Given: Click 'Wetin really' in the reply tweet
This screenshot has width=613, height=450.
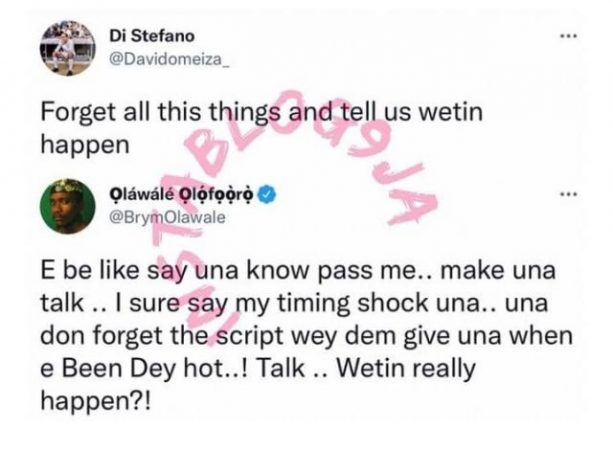Looking at the screenshot, I should 406,368.
